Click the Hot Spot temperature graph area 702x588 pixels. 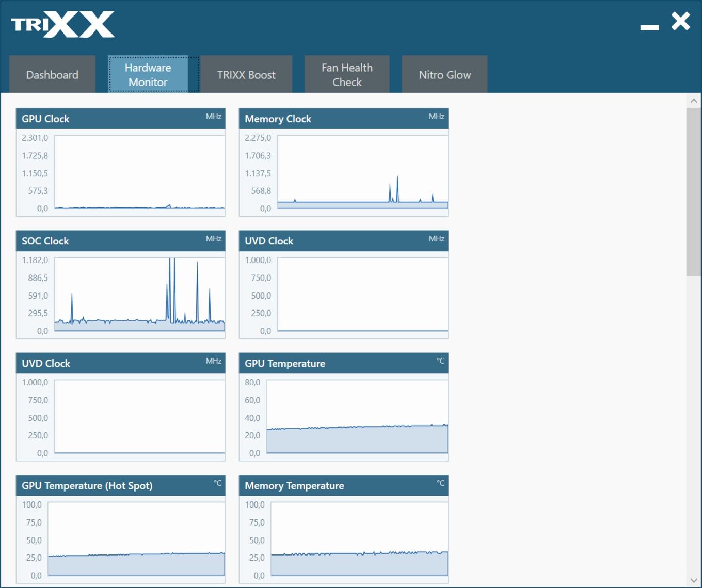pyautogui.click(x=136, y=538)
